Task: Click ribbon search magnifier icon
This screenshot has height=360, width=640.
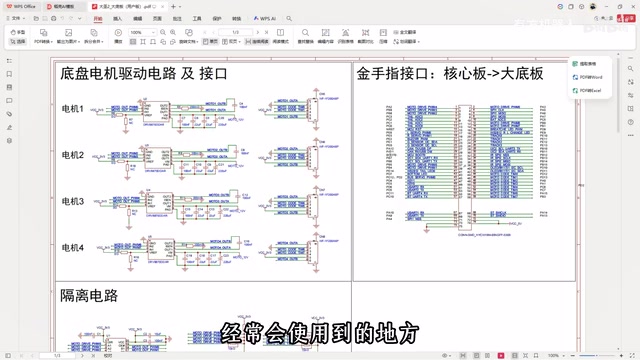Action: click(289, 19)
